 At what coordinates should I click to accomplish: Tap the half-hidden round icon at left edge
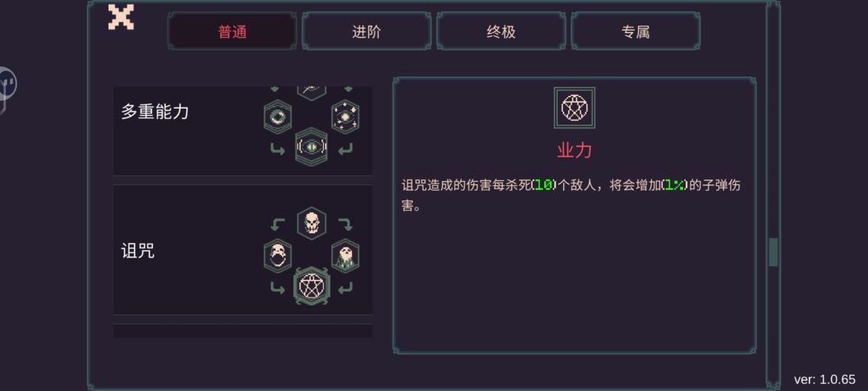[x=8, y=84]
